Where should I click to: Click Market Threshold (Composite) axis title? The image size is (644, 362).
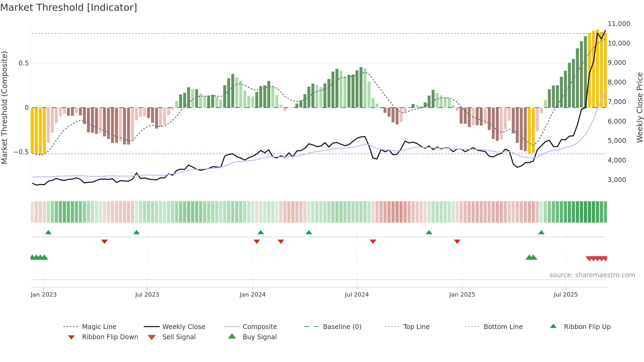click(4, 108)
